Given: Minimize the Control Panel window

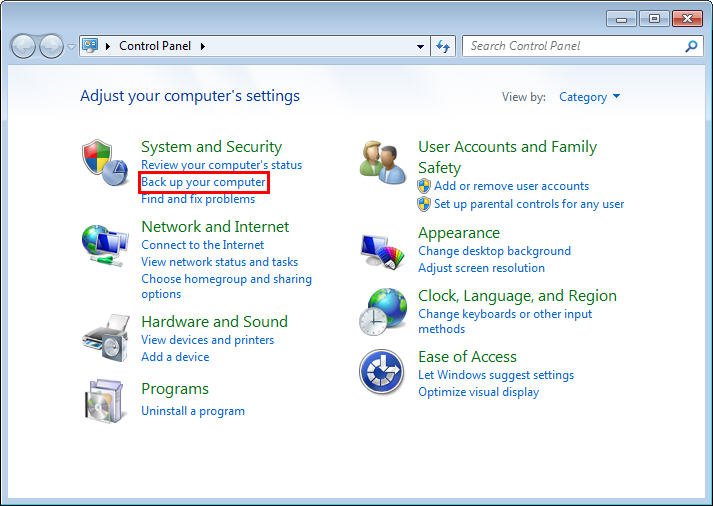Looking at the screenshot, I should [621, 19].
